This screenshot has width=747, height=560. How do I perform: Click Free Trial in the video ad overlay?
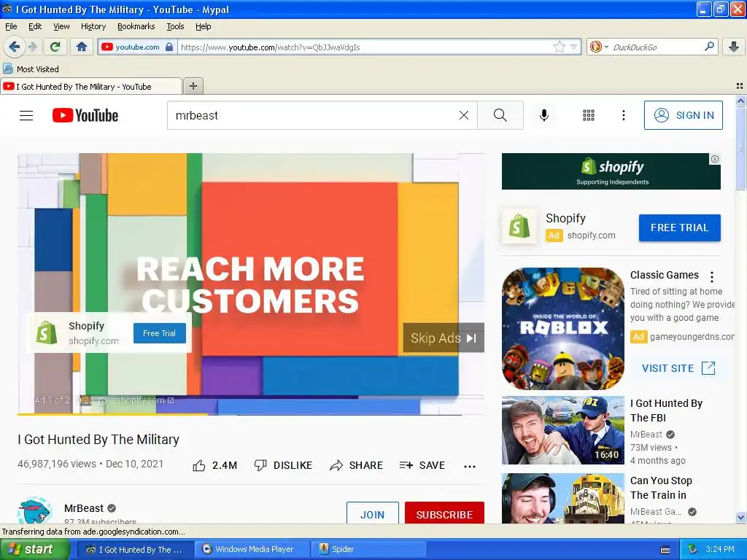click(x=159, y=332)
